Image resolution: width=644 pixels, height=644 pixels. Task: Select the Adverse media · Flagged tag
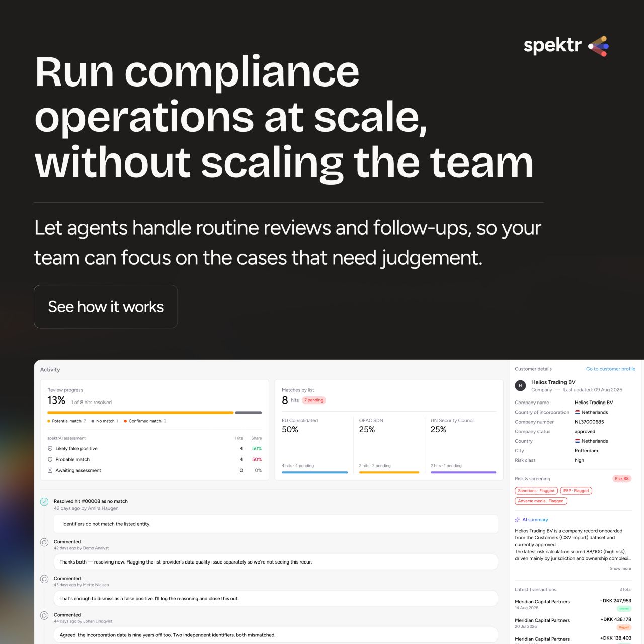[x=541, y=501]
